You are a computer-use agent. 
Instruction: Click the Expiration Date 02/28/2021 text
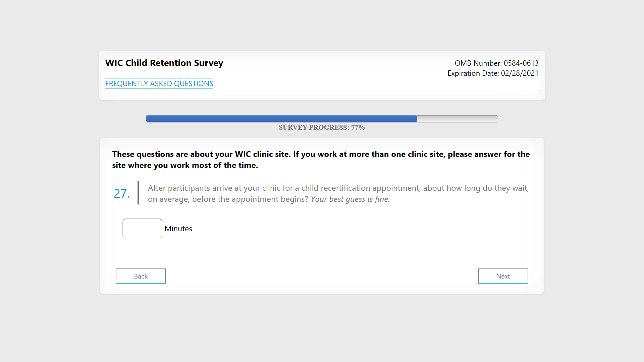493,73
